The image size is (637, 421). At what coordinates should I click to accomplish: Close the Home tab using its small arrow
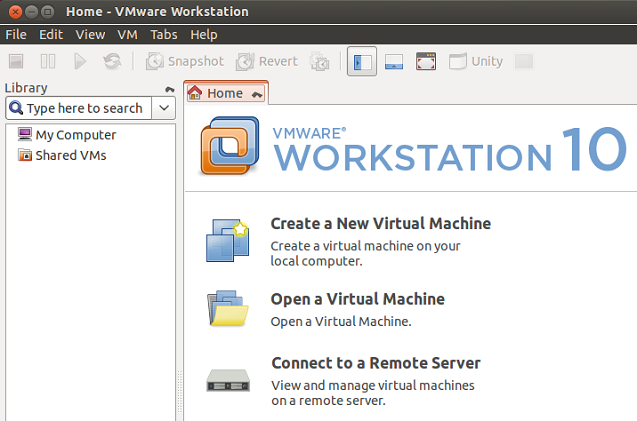(258, 94)
